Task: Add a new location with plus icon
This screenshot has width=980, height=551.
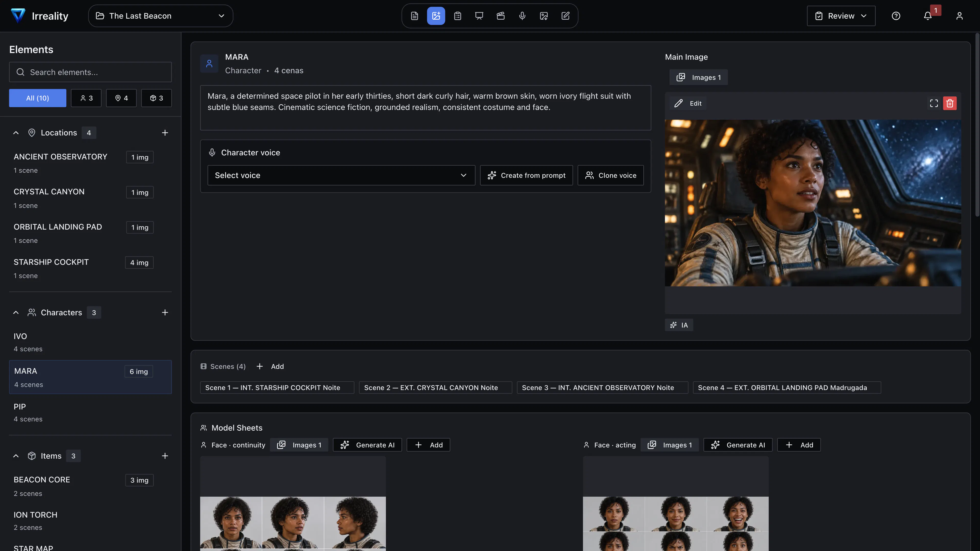Action: point(165,133)
